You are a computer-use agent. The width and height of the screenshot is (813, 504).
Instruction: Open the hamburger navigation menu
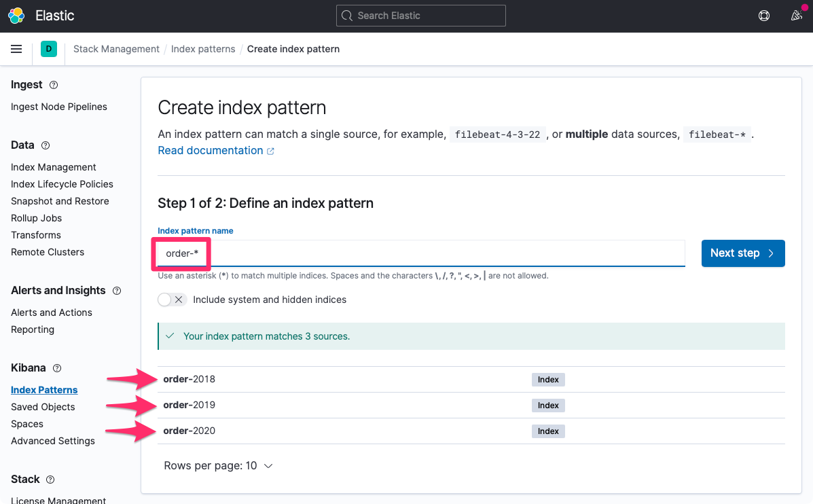tap(16, 49)
